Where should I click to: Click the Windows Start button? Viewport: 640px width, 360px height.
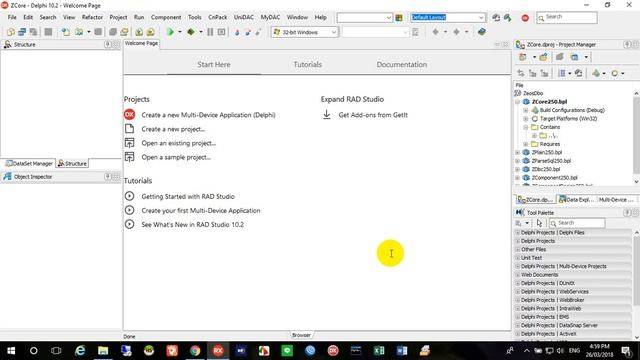pos(11,350)
